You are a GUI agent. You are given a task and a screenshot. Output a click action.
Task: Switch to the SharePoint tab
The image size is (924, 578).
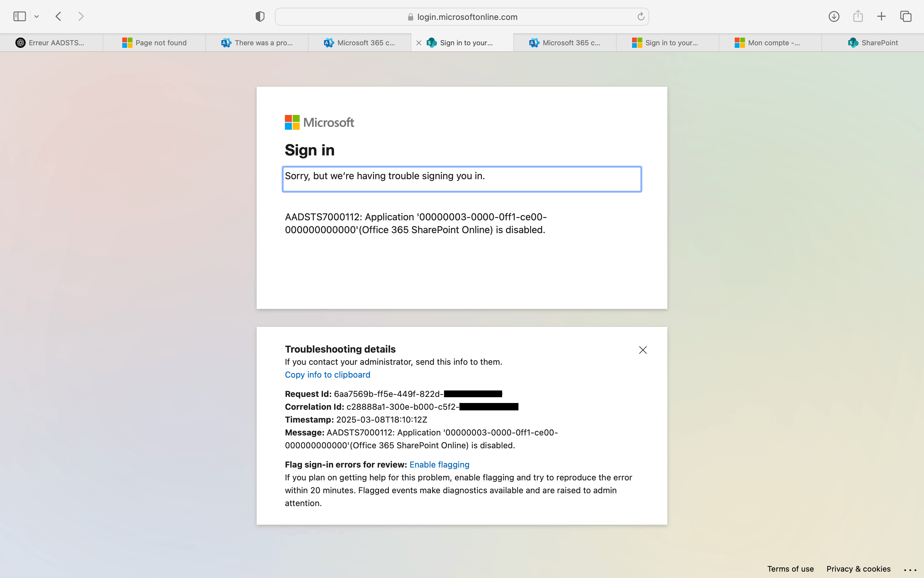(873, 43)
